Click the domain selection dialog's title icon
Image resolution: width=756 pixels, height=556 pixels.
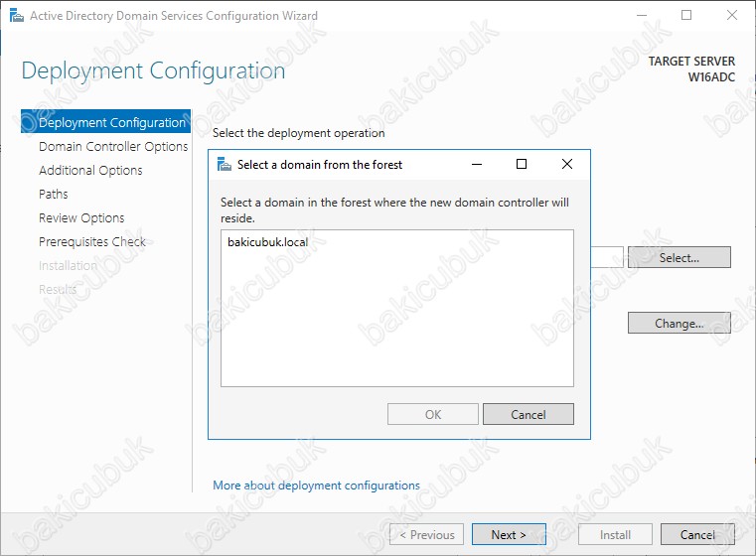coord(224,164)
